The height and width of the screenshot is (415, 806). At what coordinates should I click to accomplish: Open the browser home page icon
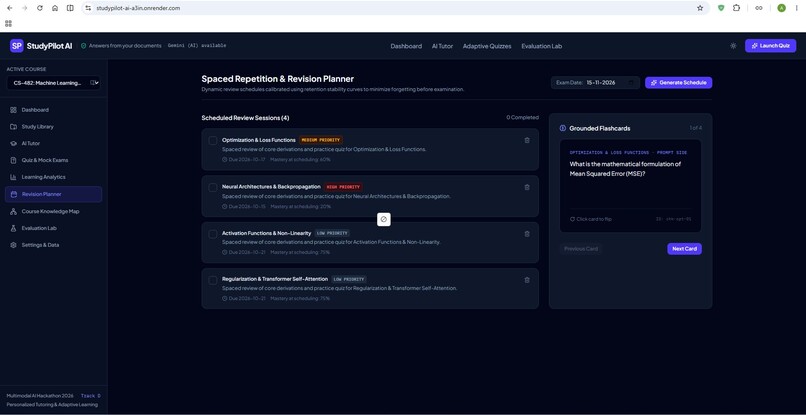(55, 8)
